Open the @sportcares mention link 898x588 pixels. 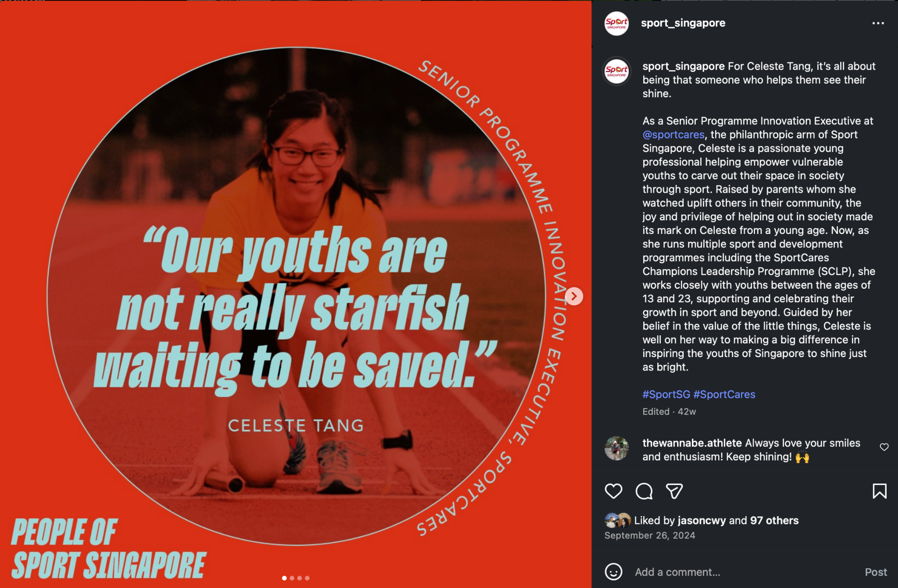(673, 135)
